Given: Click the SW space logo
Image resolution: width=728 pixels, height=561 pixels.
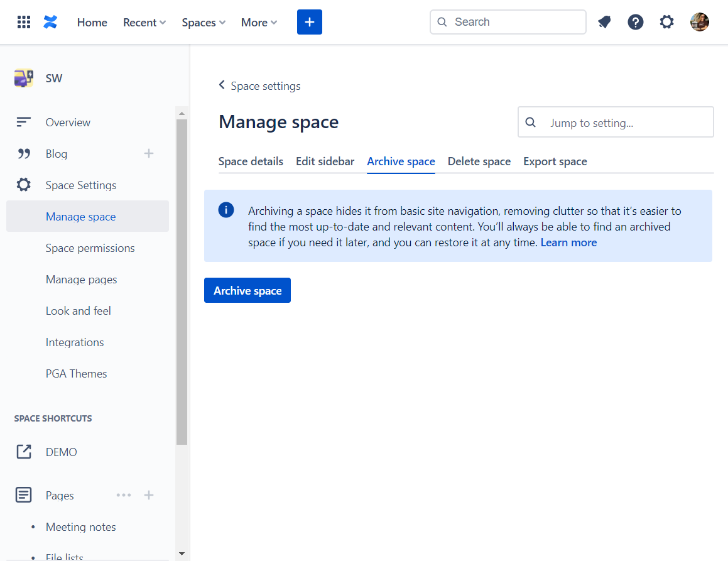Looking at the screenshot, I should point(23,78).
